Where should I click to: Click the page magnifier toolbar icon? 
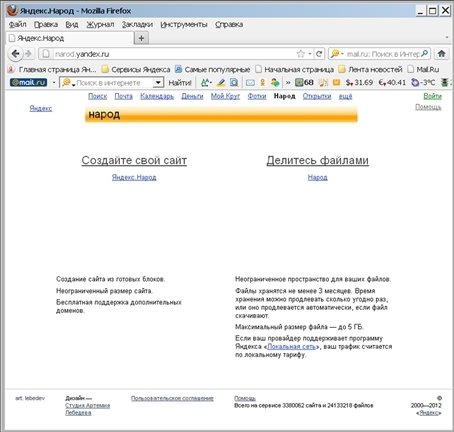(234, 82)
